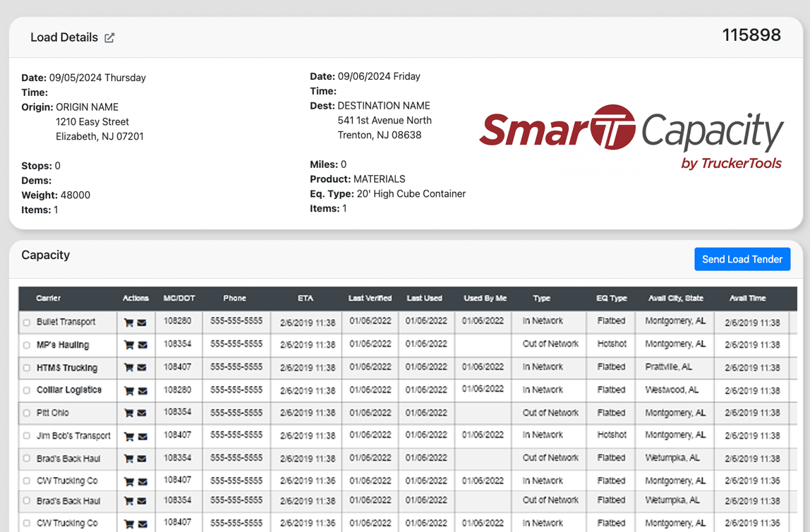The image size is (810, 532).
Task: Sort by the Last Used column header
Action: (424, 298)
